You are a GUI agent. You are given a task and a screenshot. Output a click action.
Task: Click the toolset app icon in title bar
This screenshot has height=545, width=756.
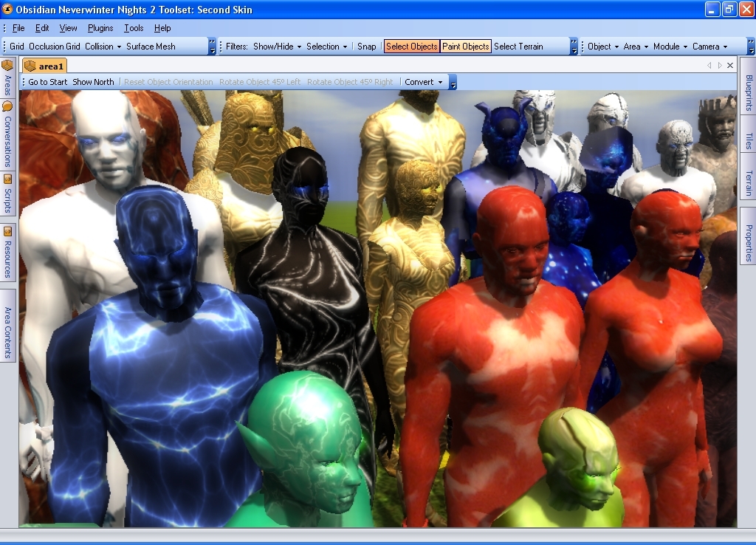coord(7,10)
